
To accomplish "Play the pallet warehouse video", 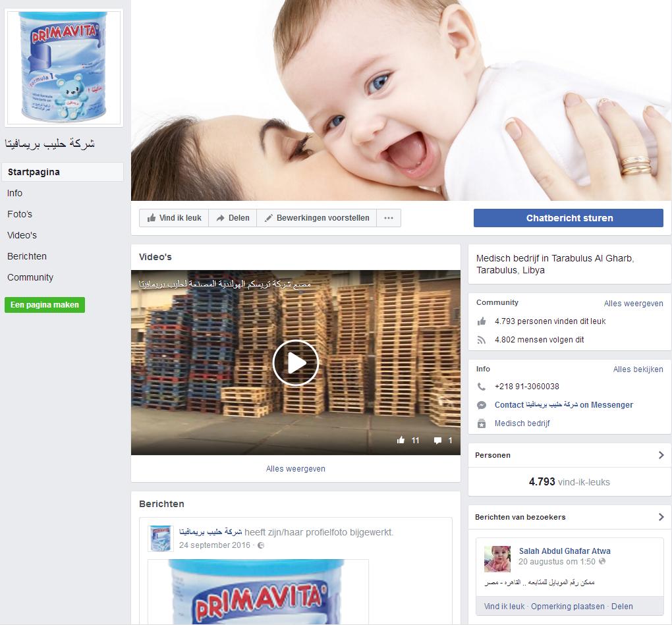I will [296, 363].
